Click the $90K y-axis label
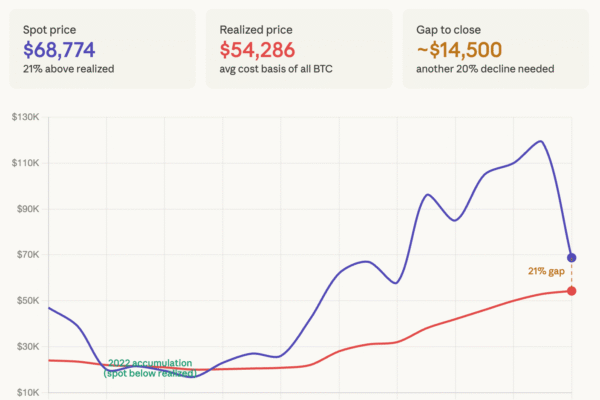This screenshot has height=400, width=600. pyautogui.click(x=27, y=210)
